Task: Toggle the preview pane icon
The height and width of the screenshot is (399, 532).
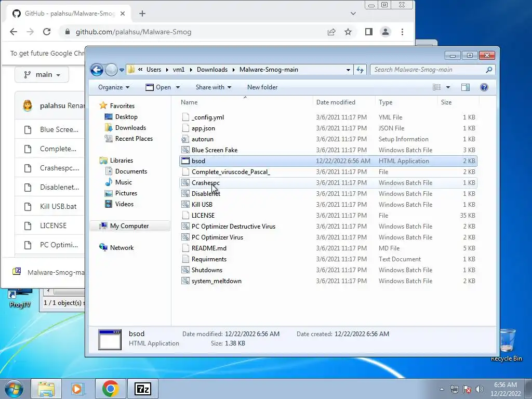Action: (465, 87)
